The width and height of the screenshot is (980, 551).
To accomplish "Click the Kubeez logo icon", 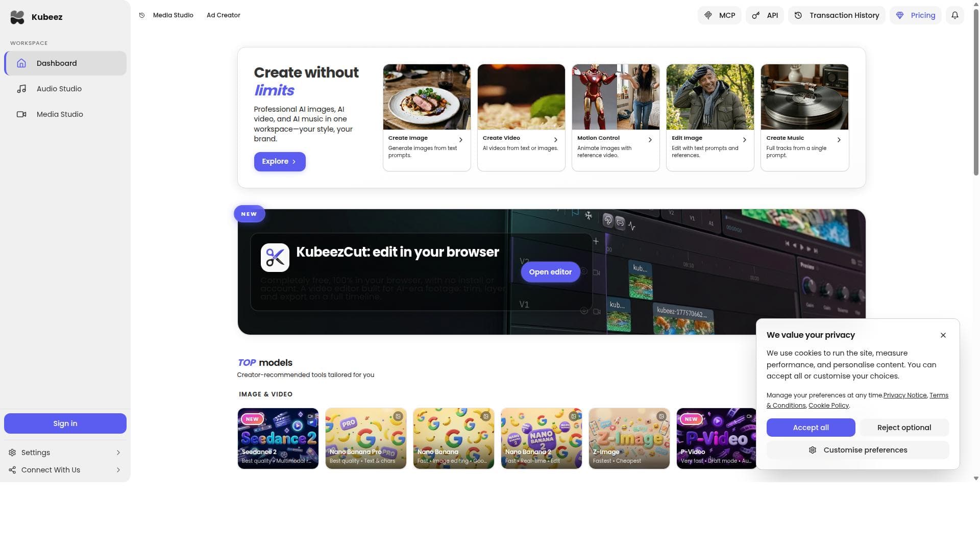I will click(17, 17).
